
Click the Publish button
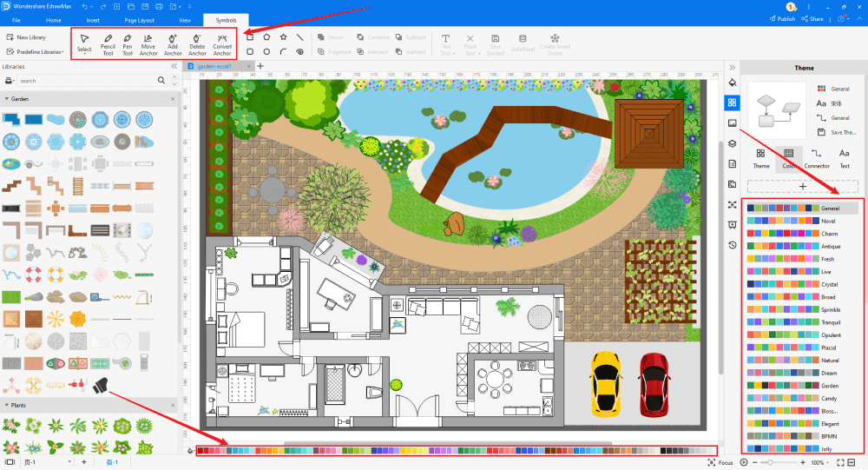click(x=782, y=19)
